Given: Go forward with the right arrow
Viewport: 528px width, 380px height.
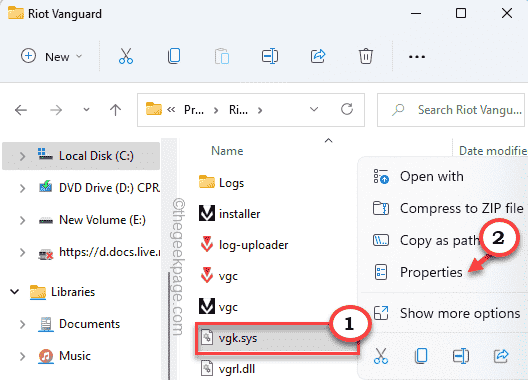Looking at the screenshot, I should coord(56,110).
